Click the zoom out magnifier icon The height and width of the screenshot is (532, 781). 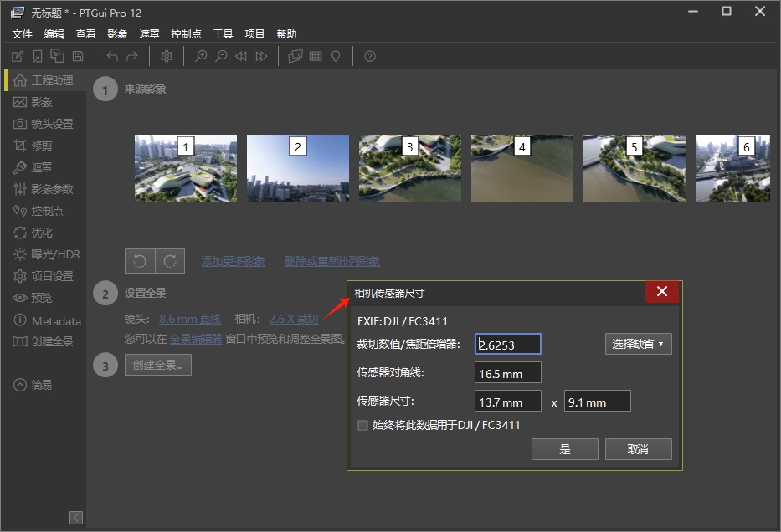pyautogui.click(x=221, y=56)
